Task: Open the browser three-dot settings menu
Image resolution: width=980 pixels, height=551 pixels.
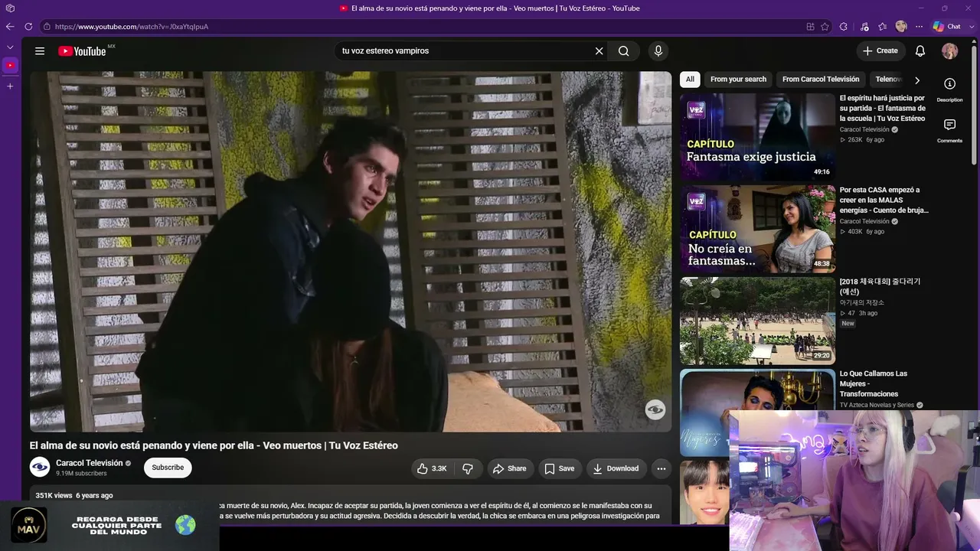Action: click(918, 26)
